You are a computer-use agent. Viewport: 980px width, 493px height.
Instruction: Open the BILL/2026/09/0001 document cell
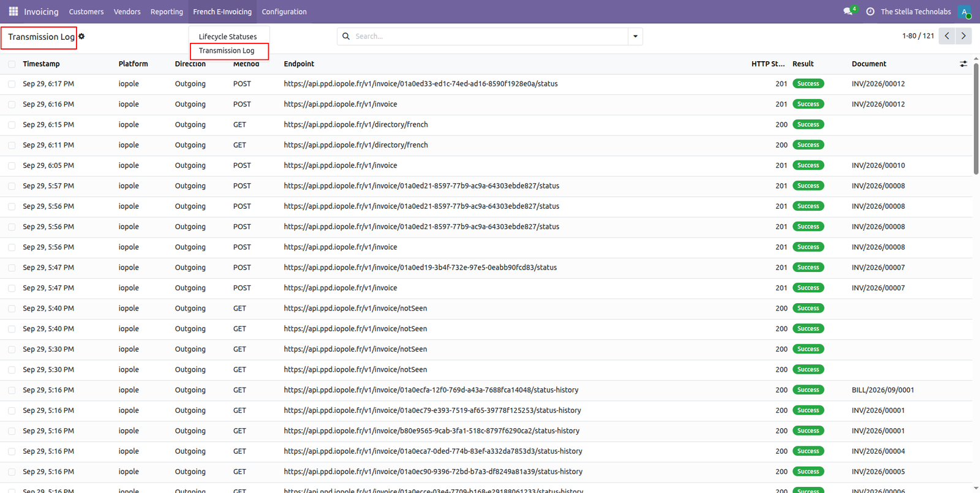pyautogui.click(x=883, y=390)
